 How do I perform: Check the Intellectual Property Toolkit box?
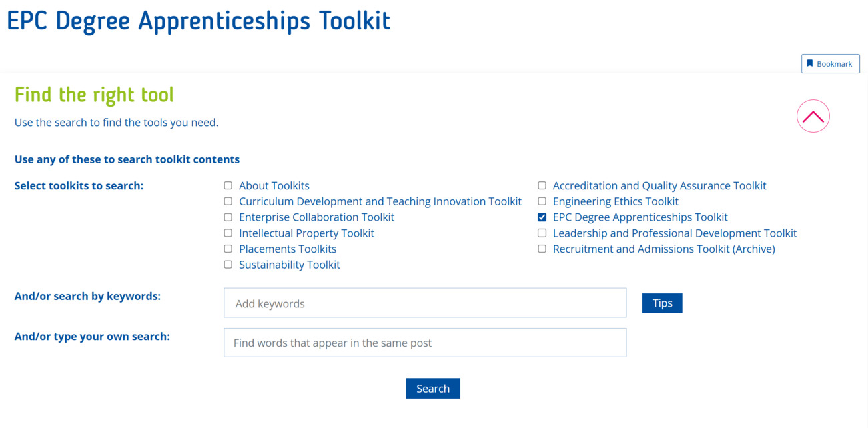click(x=228, y=233)
